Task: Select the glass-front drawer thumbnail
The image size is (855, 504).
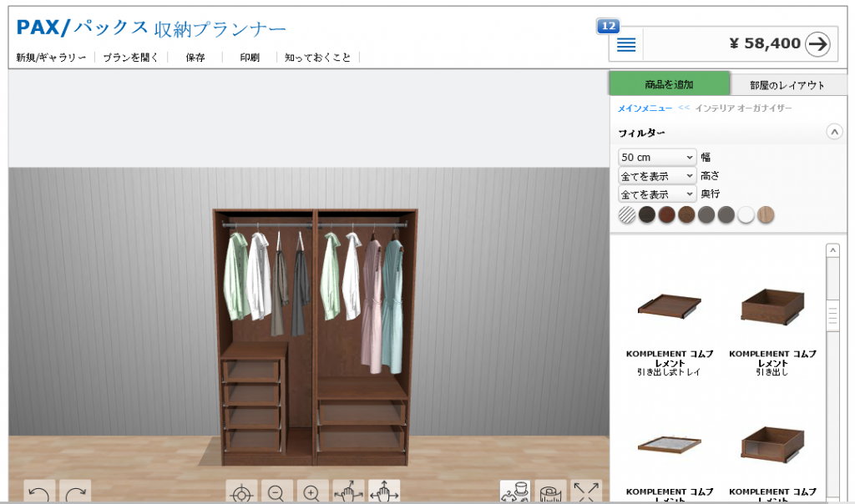Action: click(x=772, y=444)
